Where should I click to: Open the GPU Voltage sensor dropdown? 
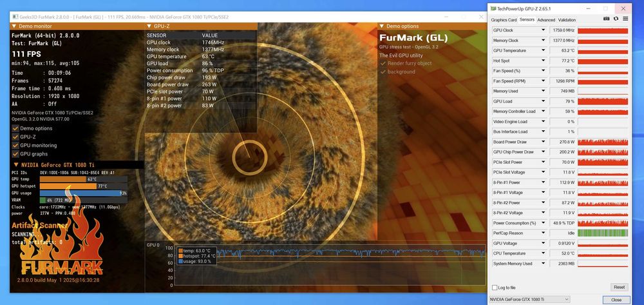click(x=544, y=243)
